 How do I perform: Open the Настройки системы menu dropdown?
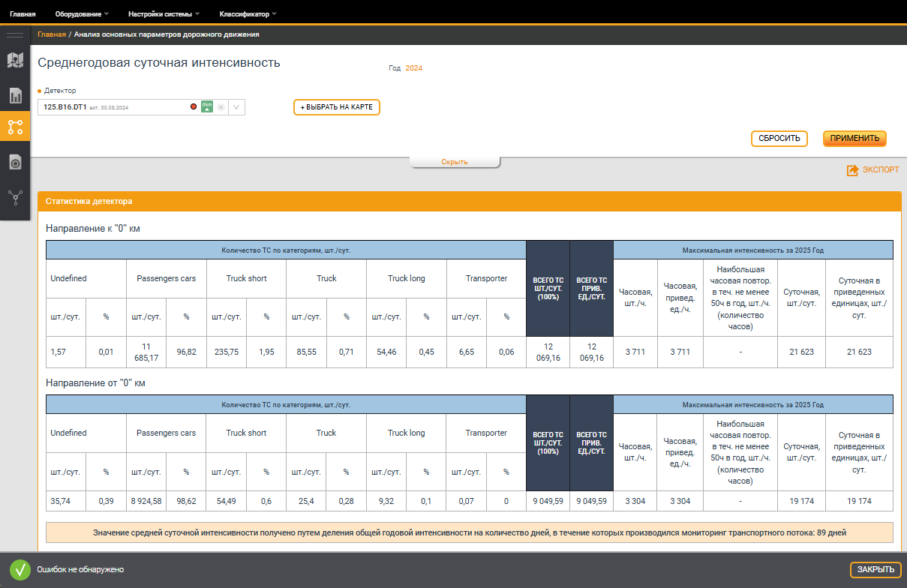coord(164,13)
